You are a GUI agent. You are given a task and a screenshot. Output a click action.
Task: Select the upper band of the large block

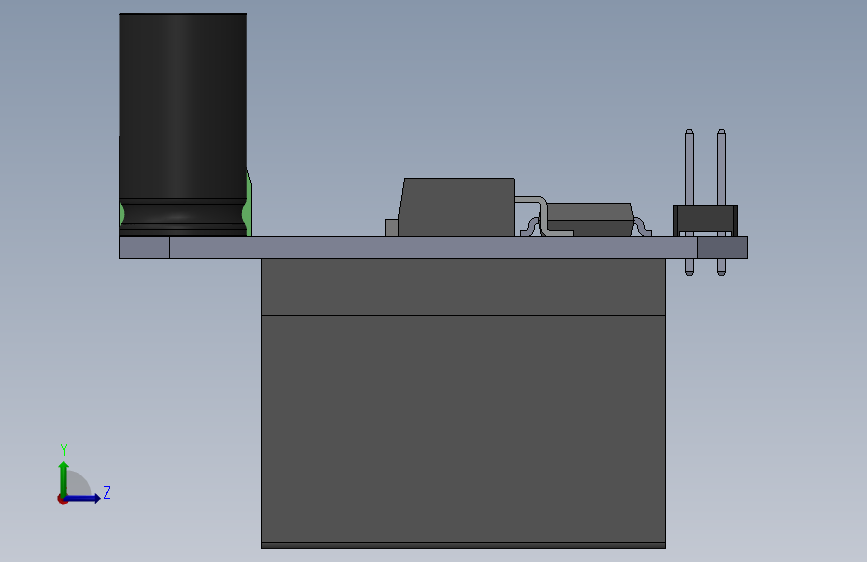pyautogui.click(x=463, y=287)
